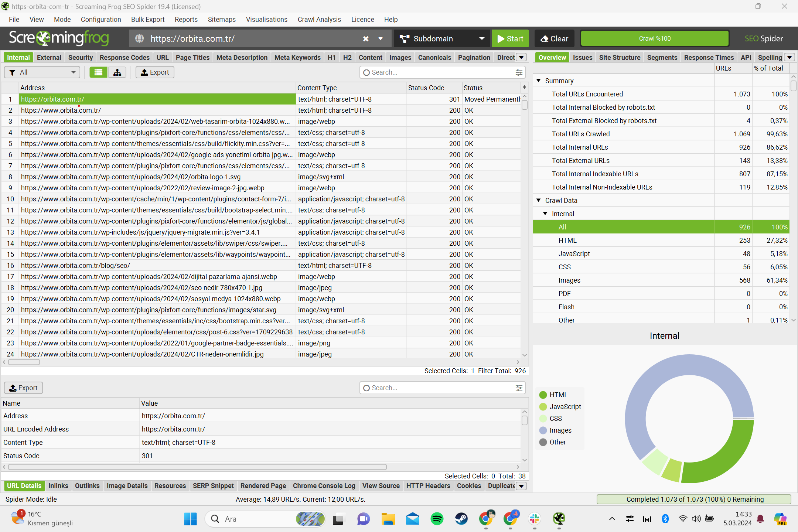
Task: Show hidden system tray icons
Action: pos(612,519)
